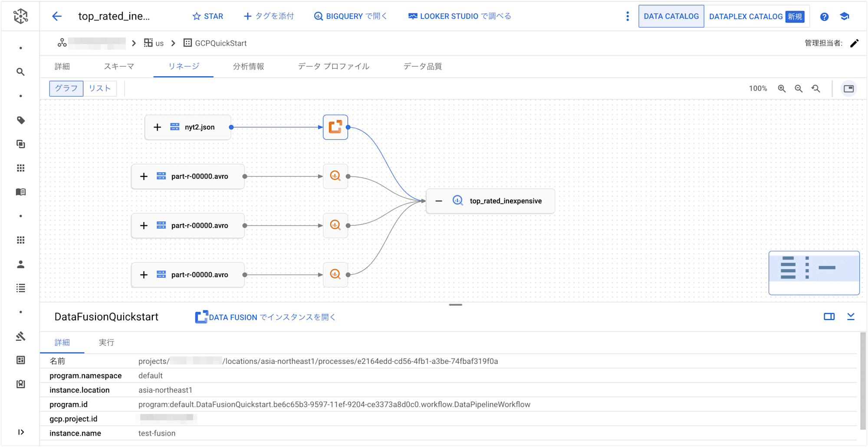Select the nyt2.json source node

(x=187, y=127)
